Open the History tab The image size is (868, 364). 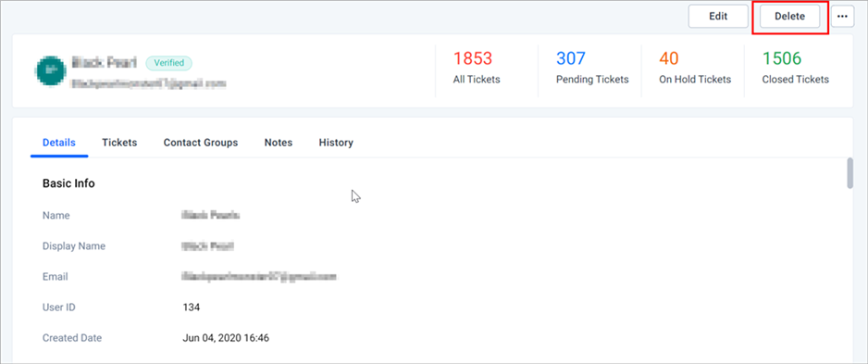coord(336,143)
